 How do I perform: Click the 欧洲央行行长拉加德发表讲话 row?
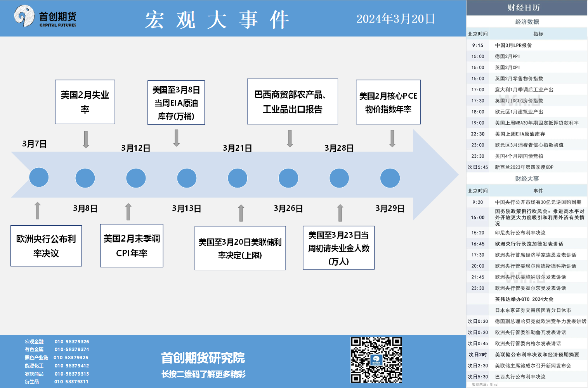(x=527, y=244)
